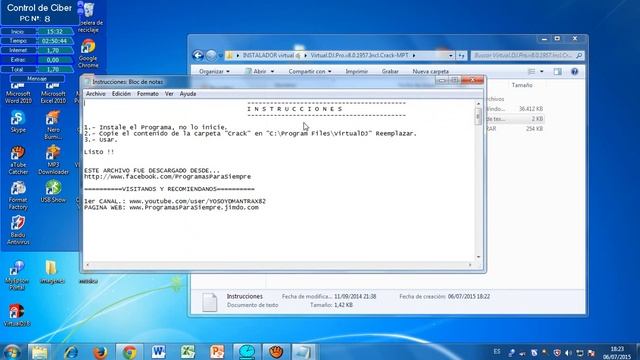Click the Organizar dropdown in Explorer

point(214,71)
